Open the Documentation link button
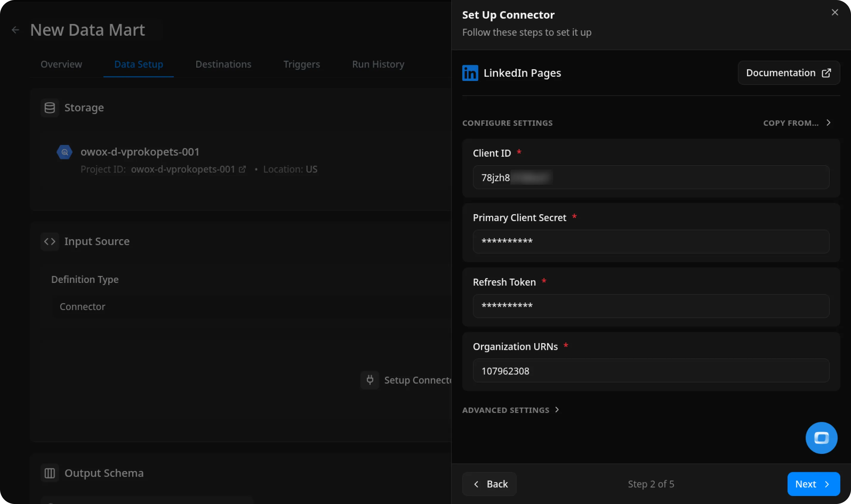The width and height of the screenshot is (851, 504). point(788,73)
